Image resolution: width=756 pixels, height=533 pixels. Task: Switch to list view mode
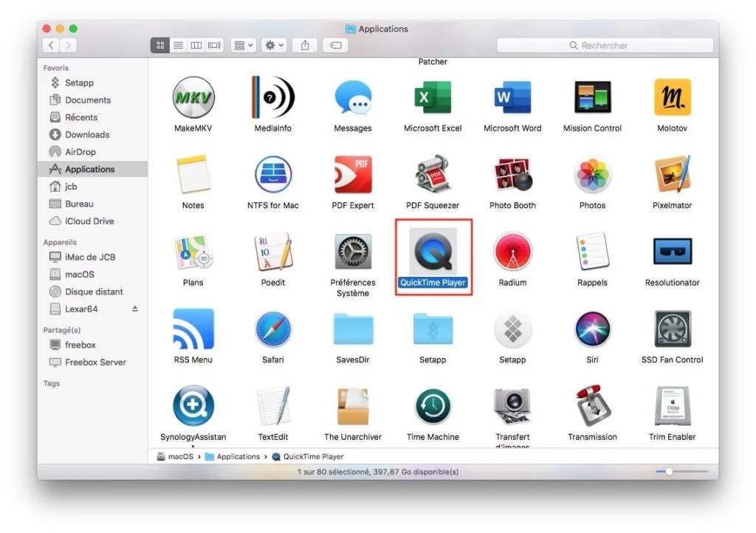pyautogui.click(x=179, y=45)
